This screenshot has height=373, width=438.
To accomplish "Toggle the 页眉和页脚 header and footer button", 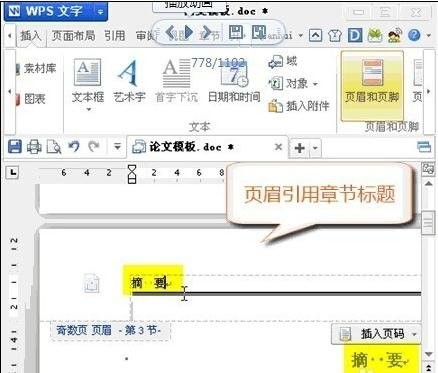I will (372, 85).
